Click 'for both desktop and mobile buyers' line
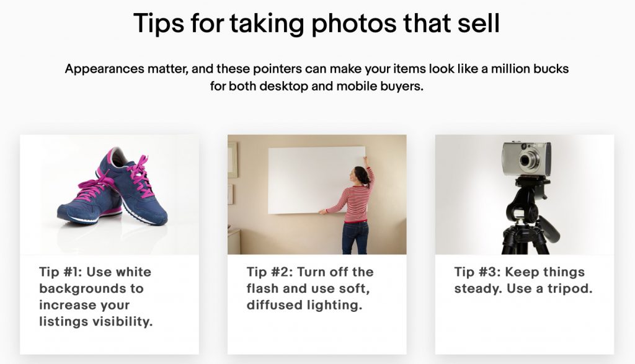 click(x=317, y=86)
